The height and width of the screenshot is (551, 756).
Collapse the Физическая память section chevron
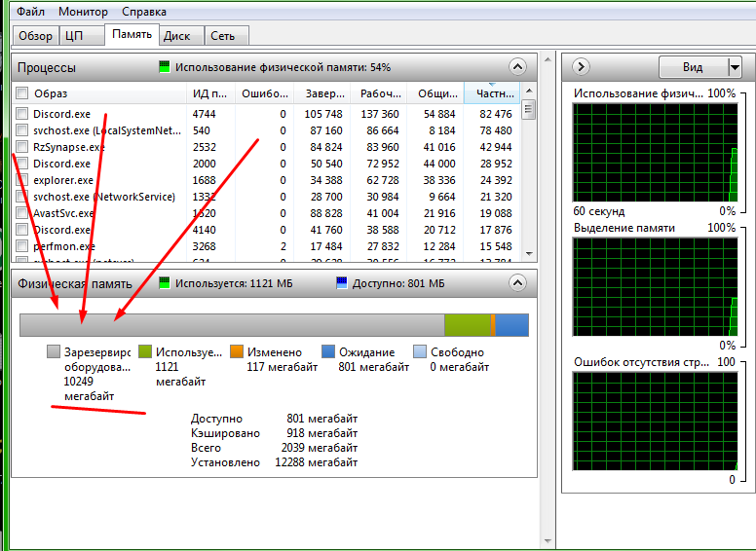tap(517, 282)
